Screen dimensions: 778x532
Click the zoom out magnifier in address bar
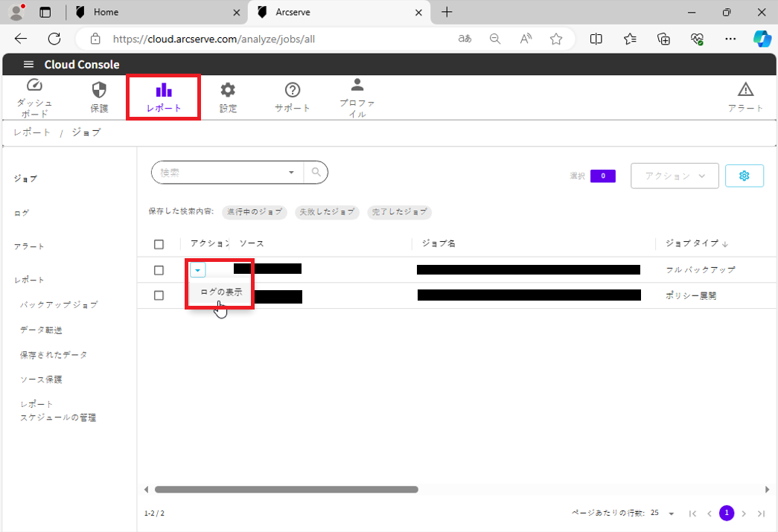494,39
